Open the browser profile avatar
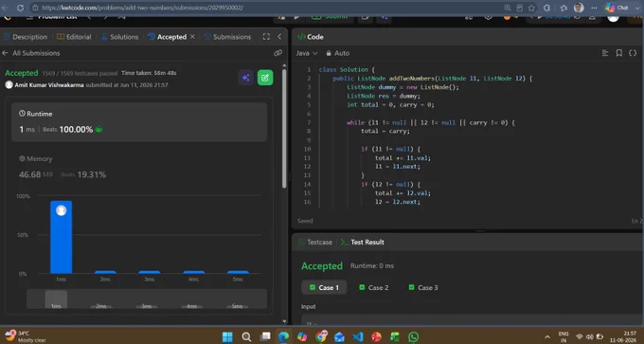 click(579, 8)
